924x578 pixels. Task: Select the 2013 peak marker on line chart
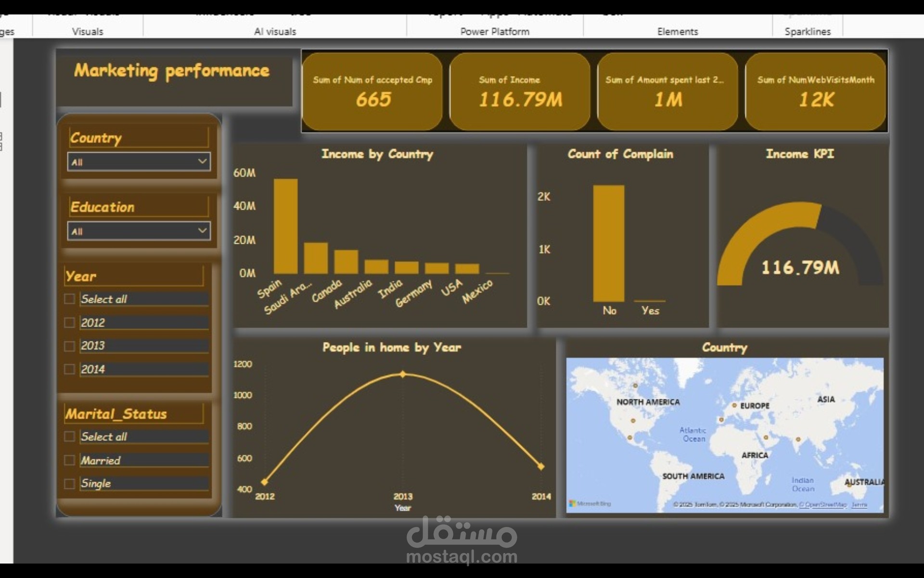pos(403,374)
